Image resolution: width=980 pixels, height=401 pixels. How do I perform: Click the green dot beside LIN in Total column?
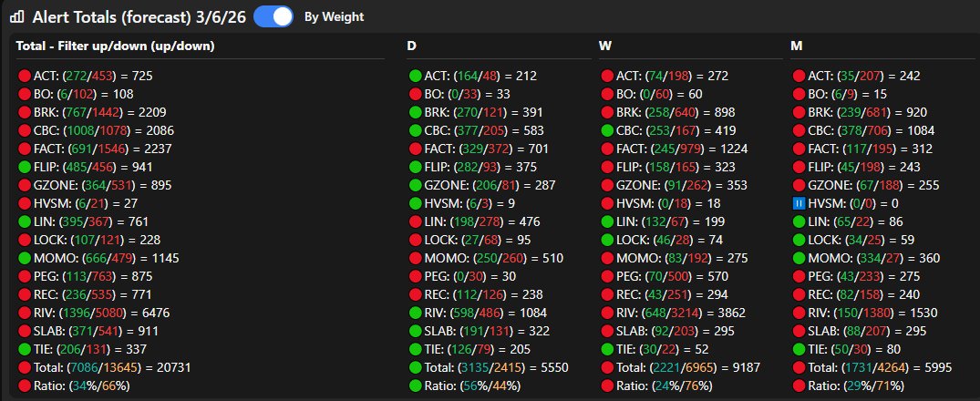point(25,221)
